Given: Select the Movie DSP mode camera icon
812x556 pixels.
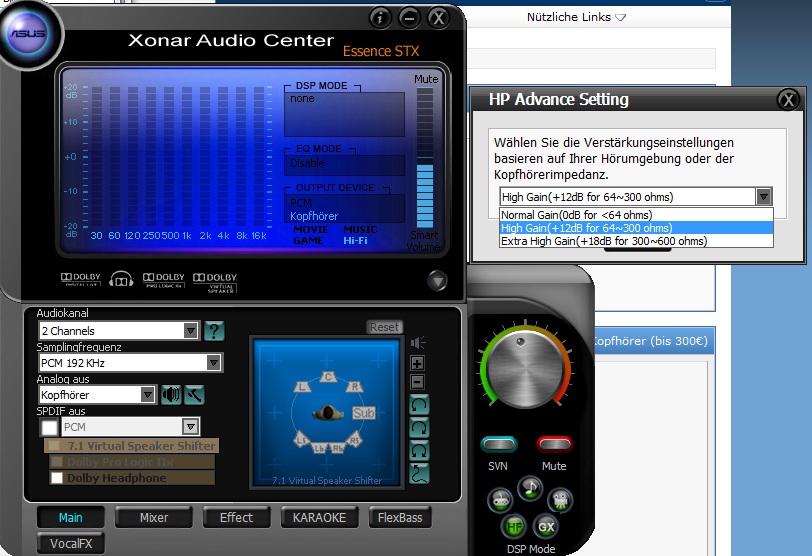Looking at the screenshot, I should pos(560,500).
